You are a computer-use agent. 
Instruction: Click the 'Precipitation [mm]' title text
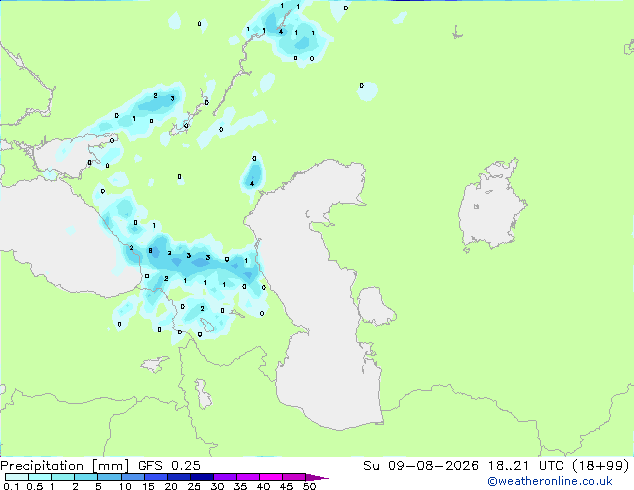(64, 466)
